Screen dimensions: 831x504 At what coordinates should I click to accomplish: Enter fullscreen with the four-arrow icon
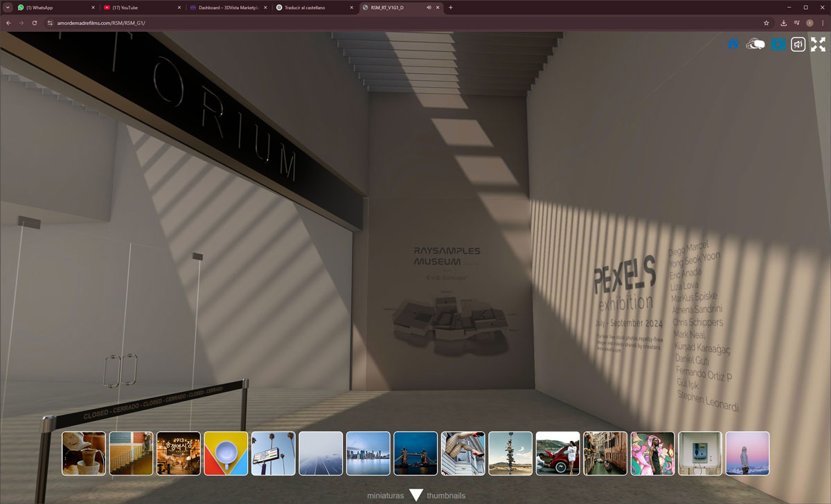pos(818,44)
